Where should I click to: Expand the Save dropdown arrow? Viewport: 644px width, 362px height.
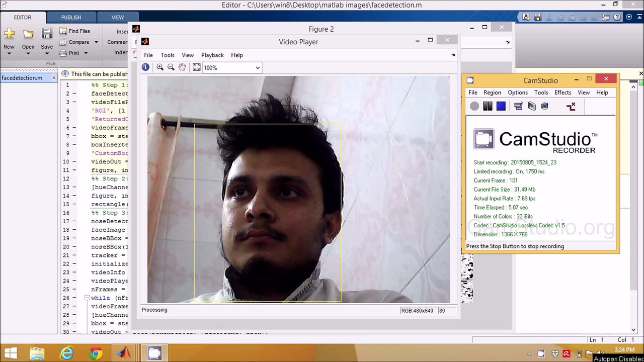(x=47, y=53)
